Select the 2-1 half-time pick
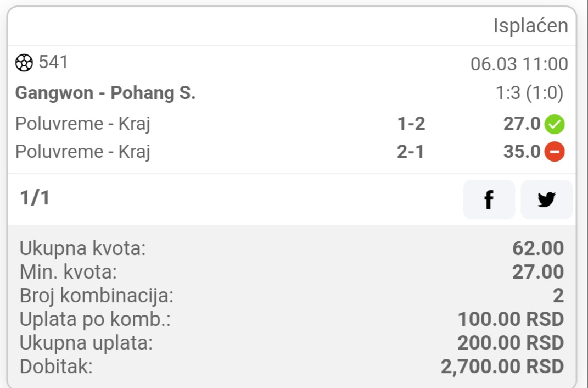The height and width of the screenshot is (388, 588). [410, 152]
